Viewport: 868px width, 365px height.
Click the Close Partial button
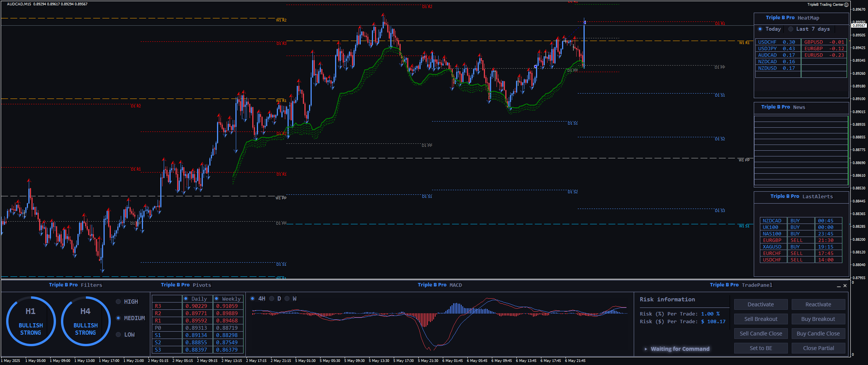click(x=818, y=348)
